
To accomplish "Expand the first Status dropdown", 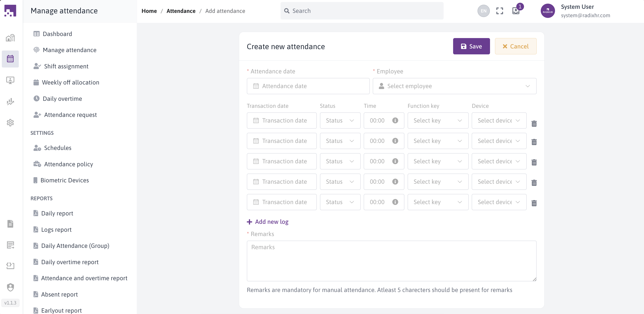I will pyautogui.click(x=340, y=120).
